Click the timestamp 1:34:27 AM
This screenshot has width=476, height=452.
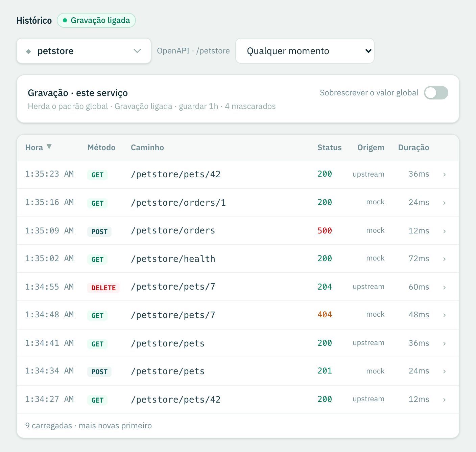click(x=49, y=399)
